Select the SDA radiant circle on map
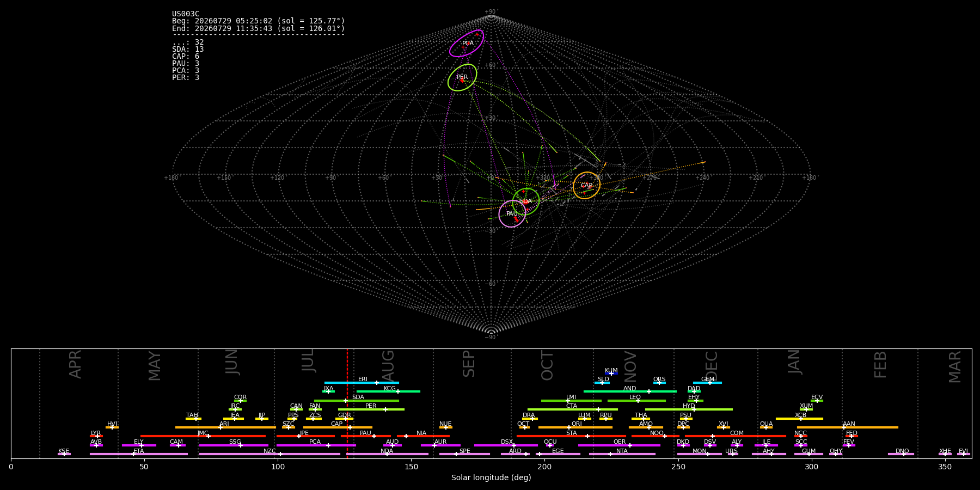980x490 pixels. point(526,201)
